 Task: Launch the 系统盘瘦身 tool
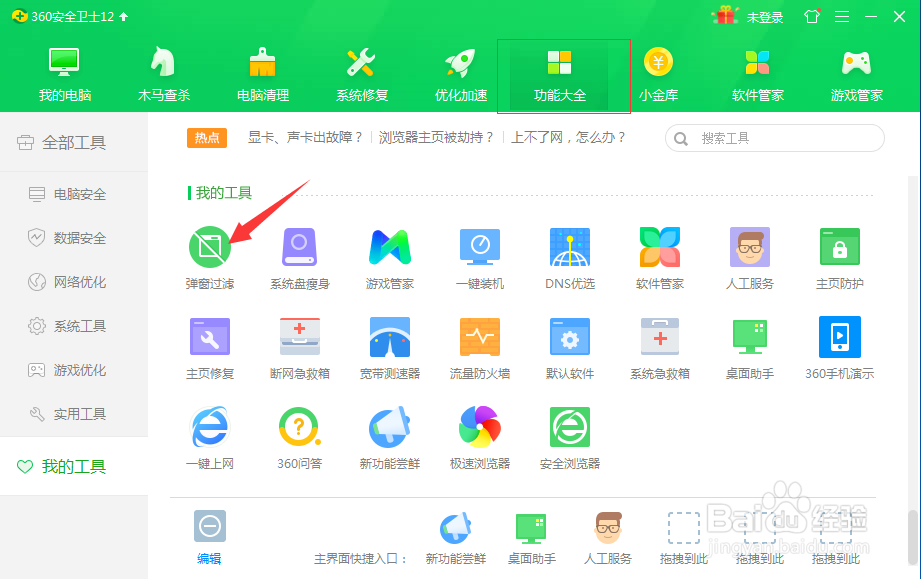pos(300,257)
